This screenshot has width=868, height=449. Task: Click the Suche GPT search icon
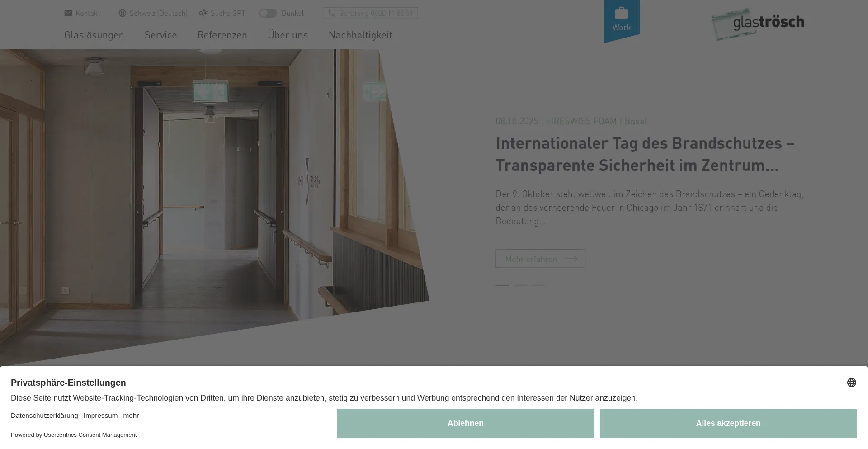point(203,13)
